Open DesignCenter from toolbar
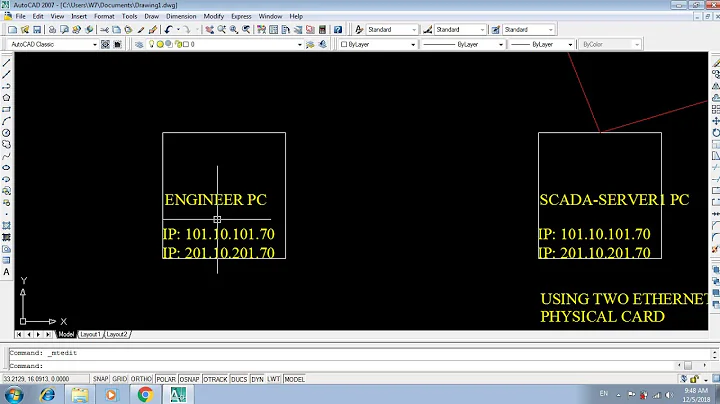720x404 pixels. point(274,29)
